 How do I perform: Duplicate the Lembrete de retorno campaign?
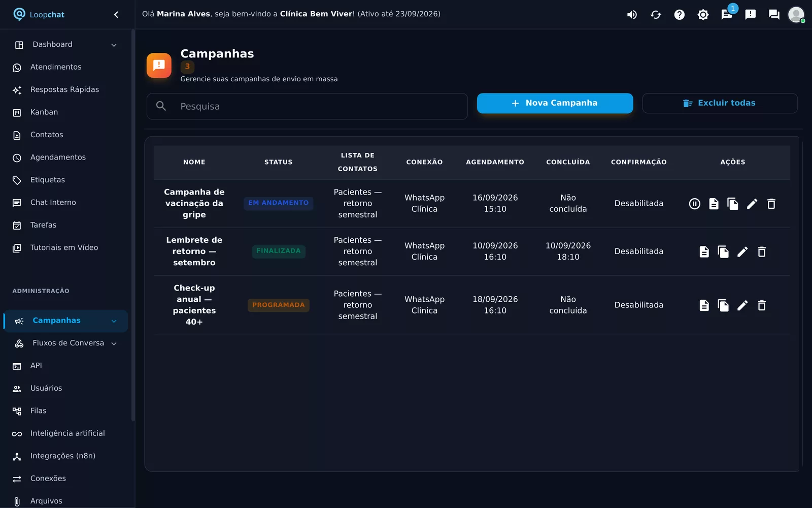(x=723, y=251)
